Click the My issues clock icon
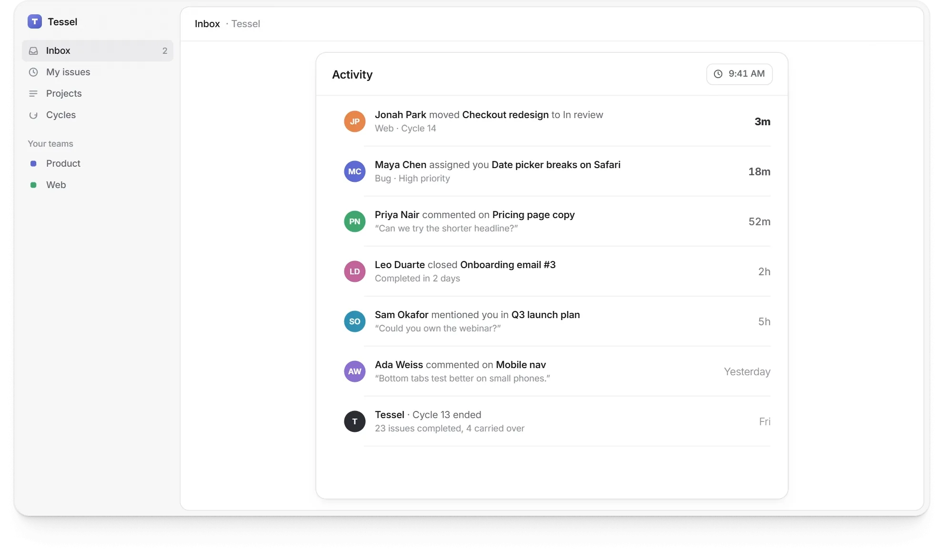This screenshot has width=944, height=560. coord(33,72)
